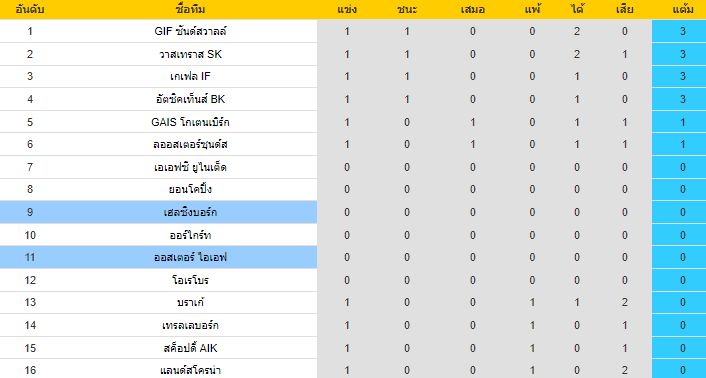Click the ชนะ column header
Image resolution: width=706 pixels, height=378 pixels.
407,9
